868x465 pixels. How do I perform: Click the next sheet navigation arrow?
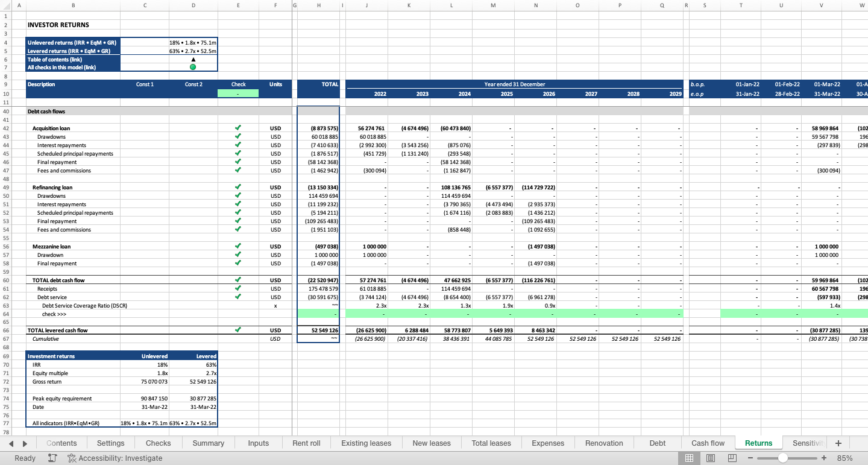point(25,443)
